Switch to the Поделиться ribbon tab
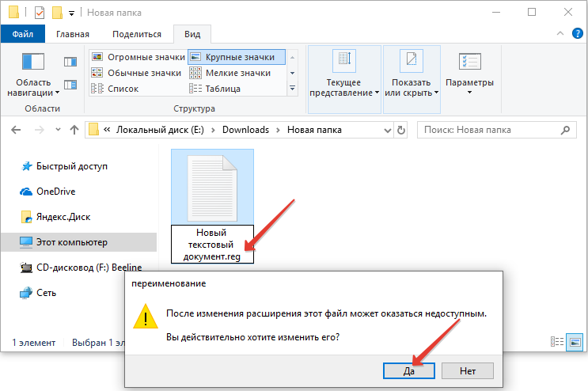The height and width of the screenshot is (391, 588). (x=137, y=34)
